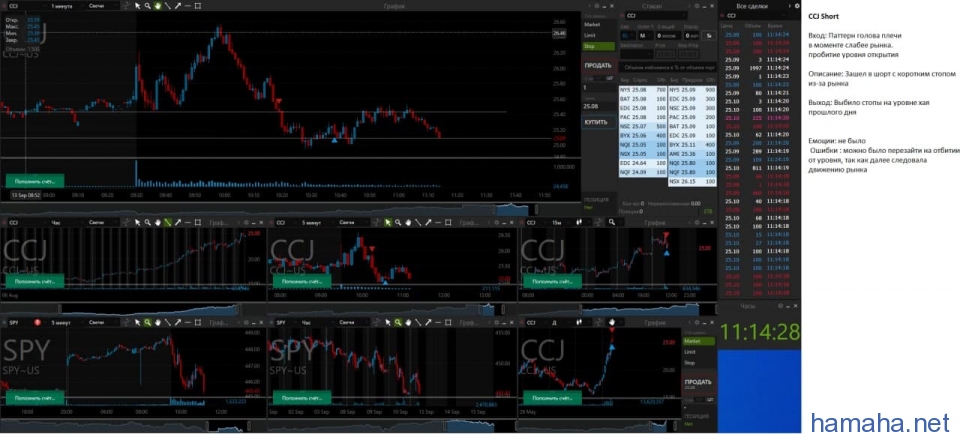This screenshot has height=434, width=960.
Task: Select the trend line tool in 1-minute CCJ chart
Action: [x=167, y=6]
